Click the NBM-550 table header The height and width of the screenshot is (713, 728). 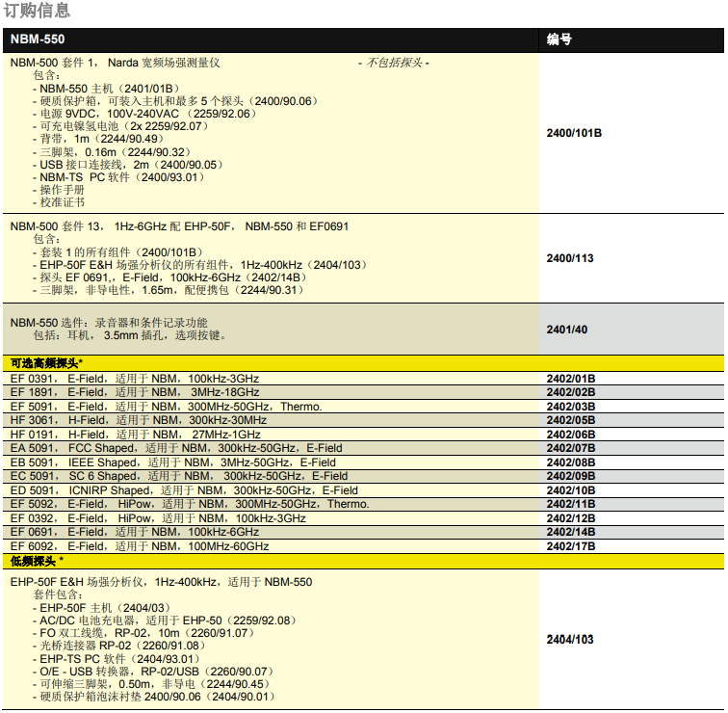tap(39, 40)
